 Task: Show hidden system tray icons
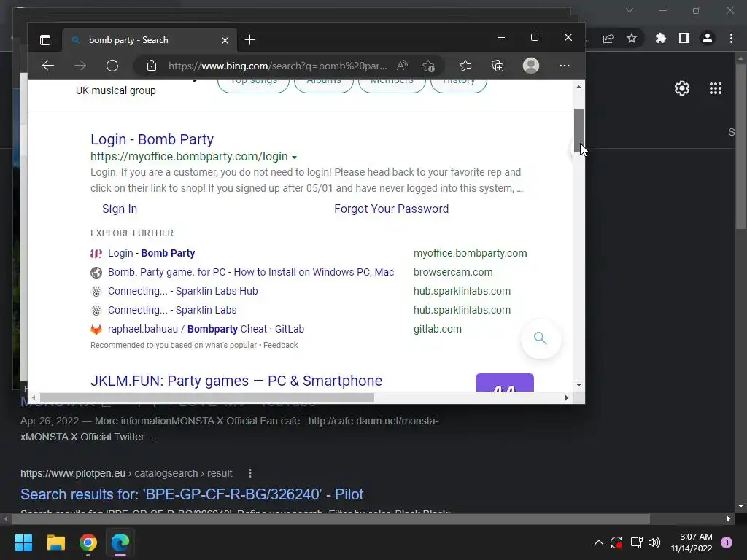(x=599, y=542)
